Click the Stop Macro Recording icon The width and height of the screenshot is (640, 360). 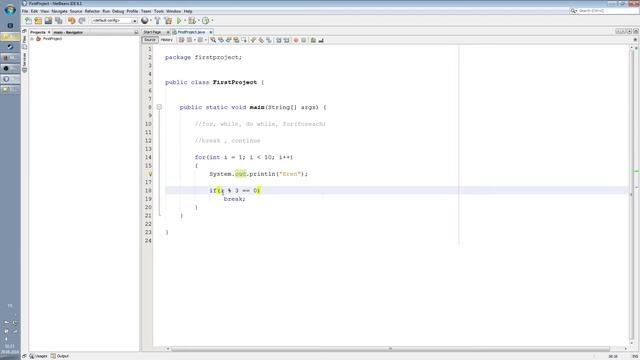tap(304, 40)
